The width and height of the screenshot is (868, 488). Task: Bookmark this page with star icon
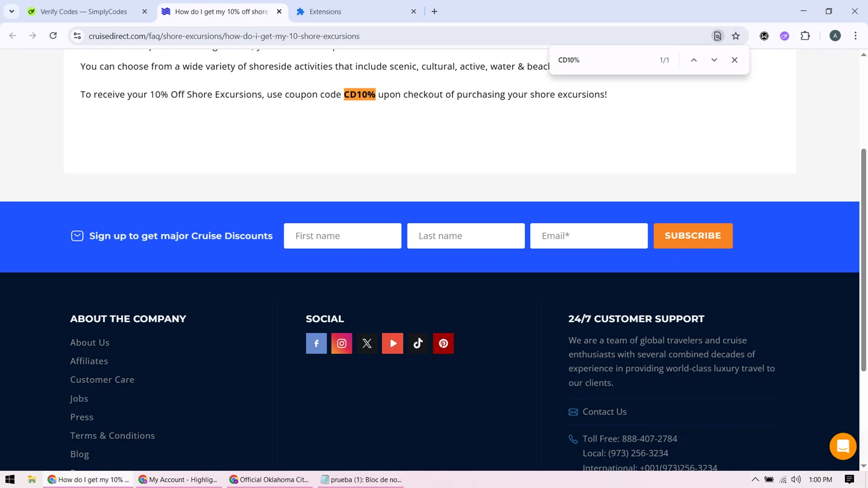coord(735,36)
